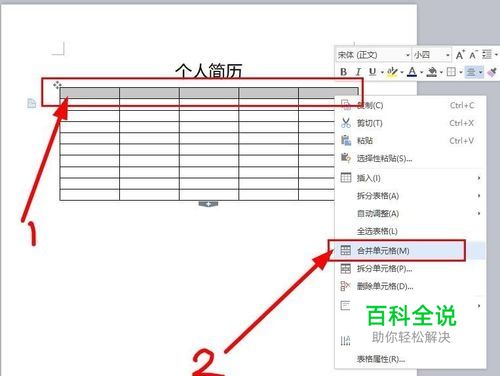500x376 pixels.
Task: Apply yellow text highlight color
Action: [x=393, y=72]
